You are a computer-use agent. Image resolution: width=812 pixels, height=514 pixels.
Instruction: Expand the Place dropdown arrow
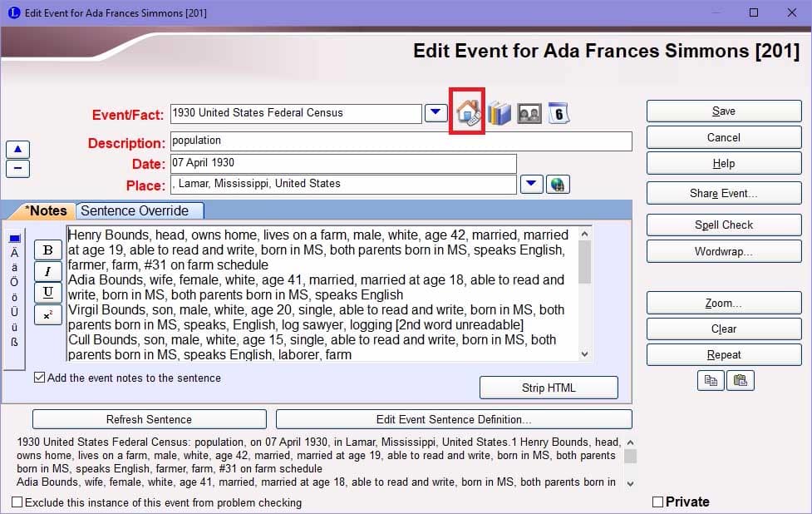(x=531, y=184)
